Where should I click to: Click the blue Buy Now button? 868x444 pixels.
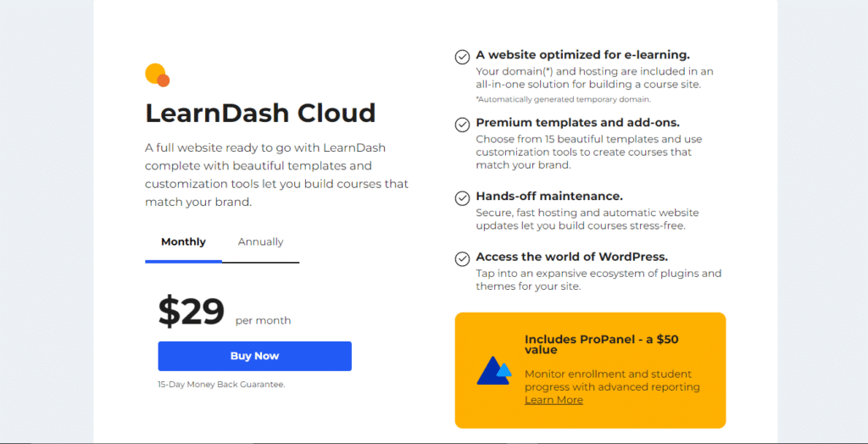pyautogui.click(x=254, y=356)
